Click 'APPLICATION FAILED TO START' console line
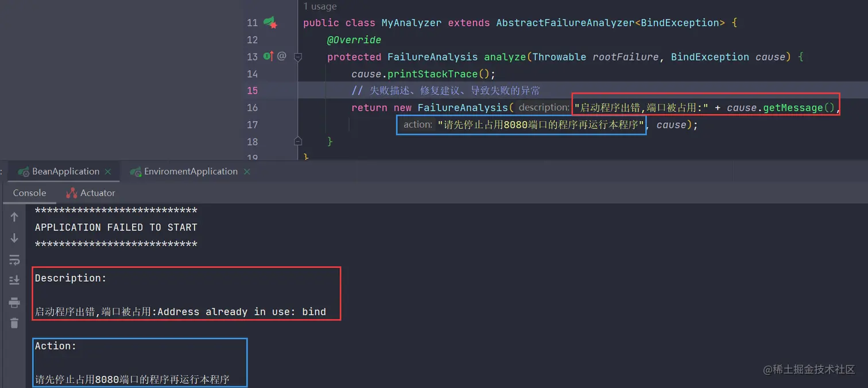868x388 pixels. point(116,227)
